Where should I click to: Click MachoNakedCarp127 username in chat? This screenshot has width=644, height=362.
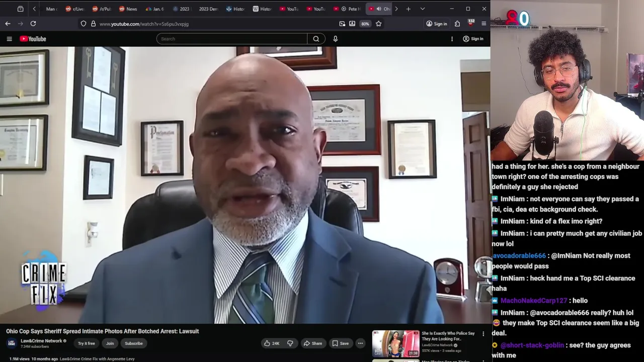pos(534,301)
